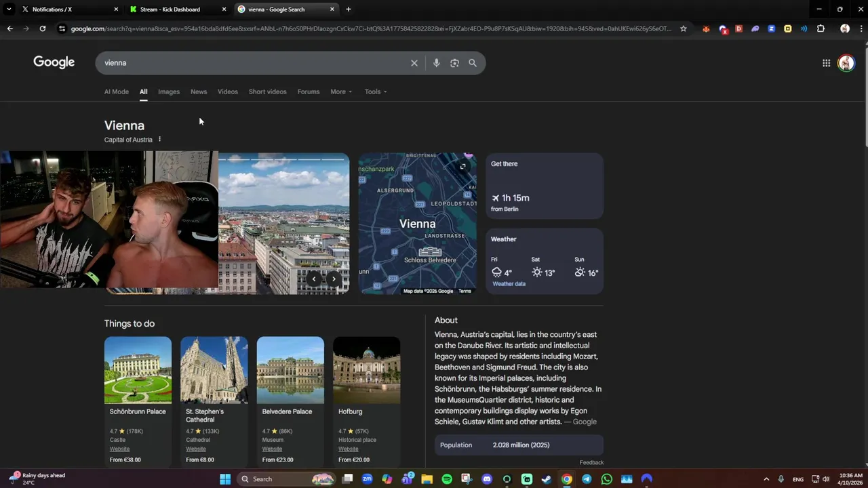Start a voice search with the microphone
This screenshot has width=868, height=488.
[436, 63]
